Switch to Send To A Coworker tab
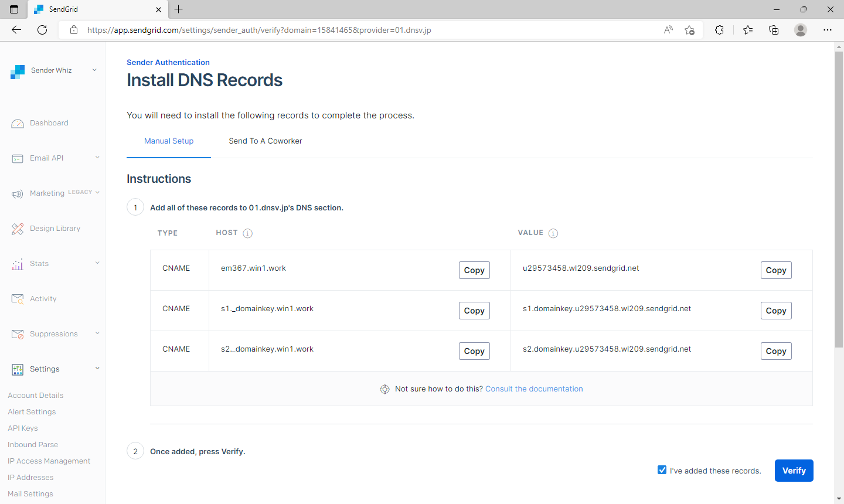 pyautogui.click(x=266, y=141)
